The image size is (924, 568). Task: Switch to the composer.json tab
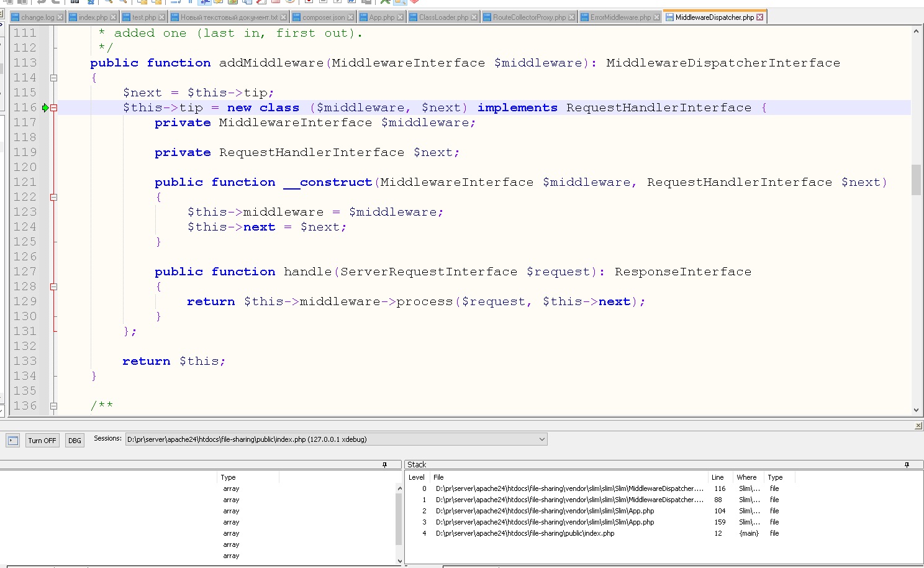(x=323, y=17)
